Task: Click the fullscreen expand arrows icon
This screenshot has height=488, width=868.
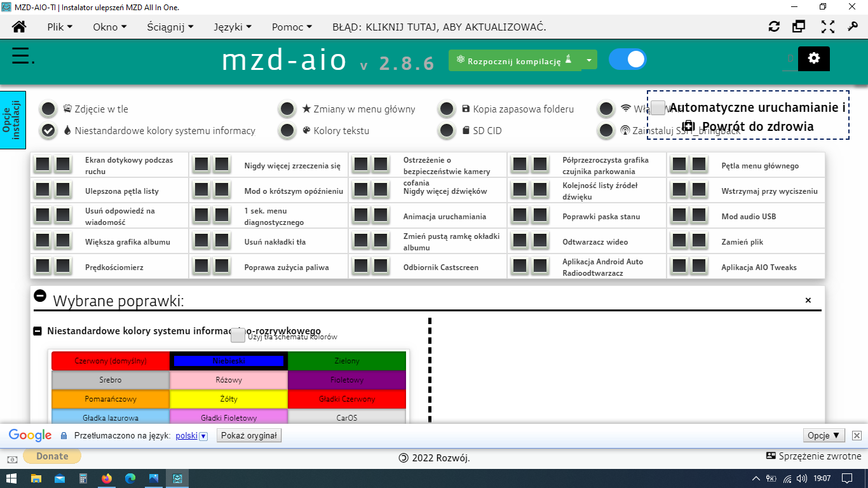Action: [827, 27]
